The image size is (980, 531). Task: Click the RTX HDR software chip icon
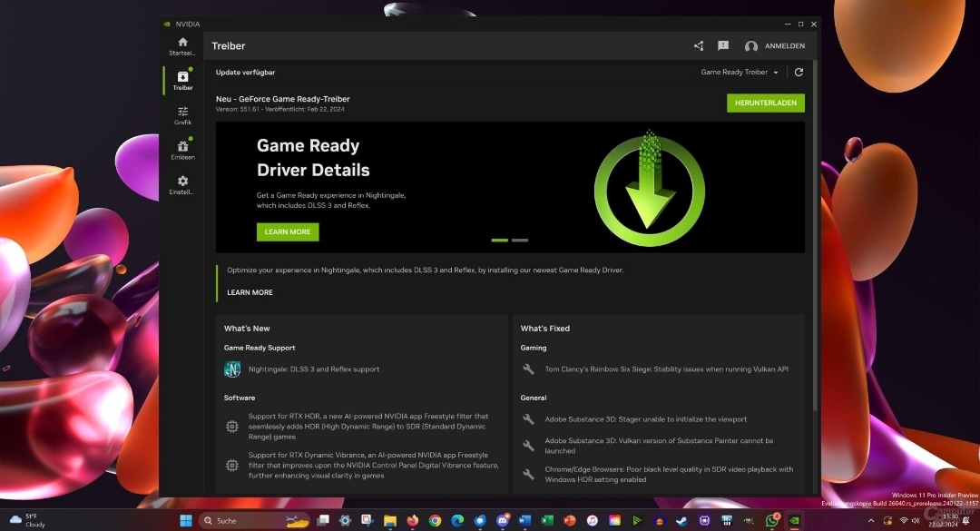[x=232, y=427]
